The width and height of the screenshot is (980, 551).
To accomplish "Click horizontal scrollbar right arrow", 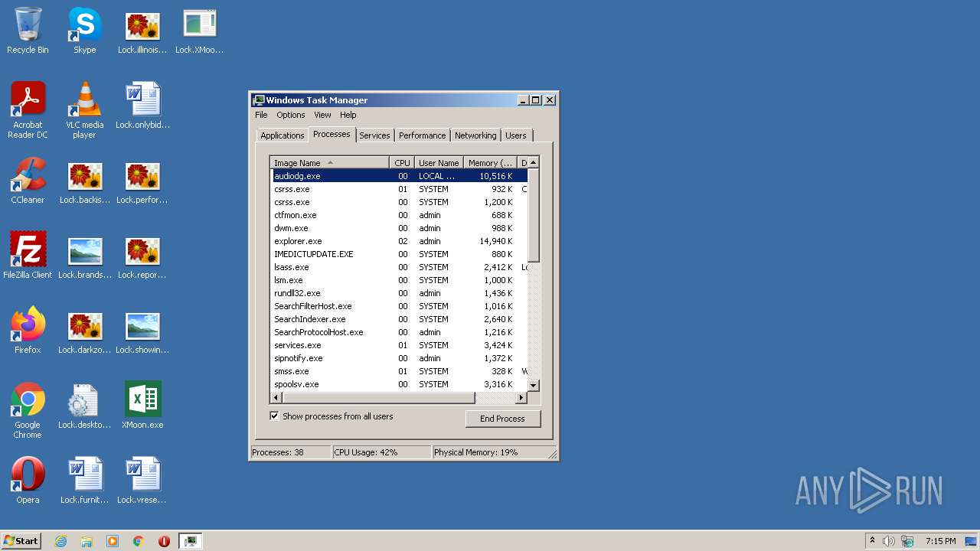I will 521,398.
